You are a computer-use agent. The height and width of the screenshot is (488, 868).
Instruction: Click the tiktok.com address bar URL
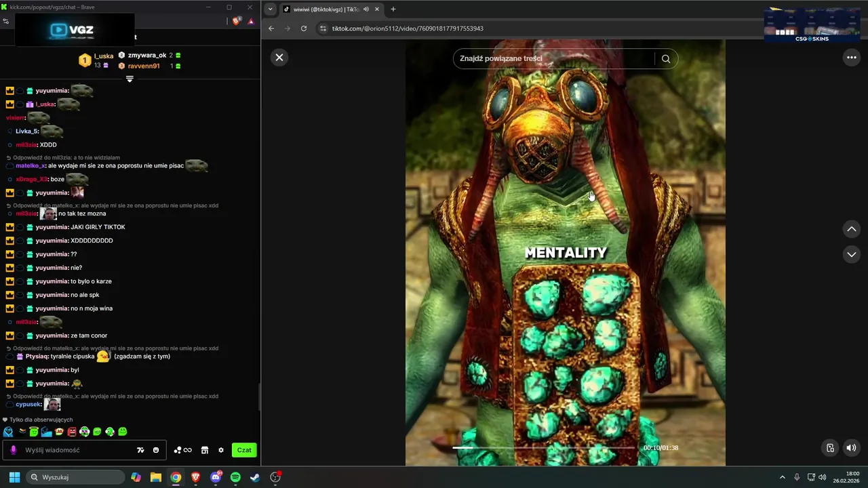pos(408,28)
